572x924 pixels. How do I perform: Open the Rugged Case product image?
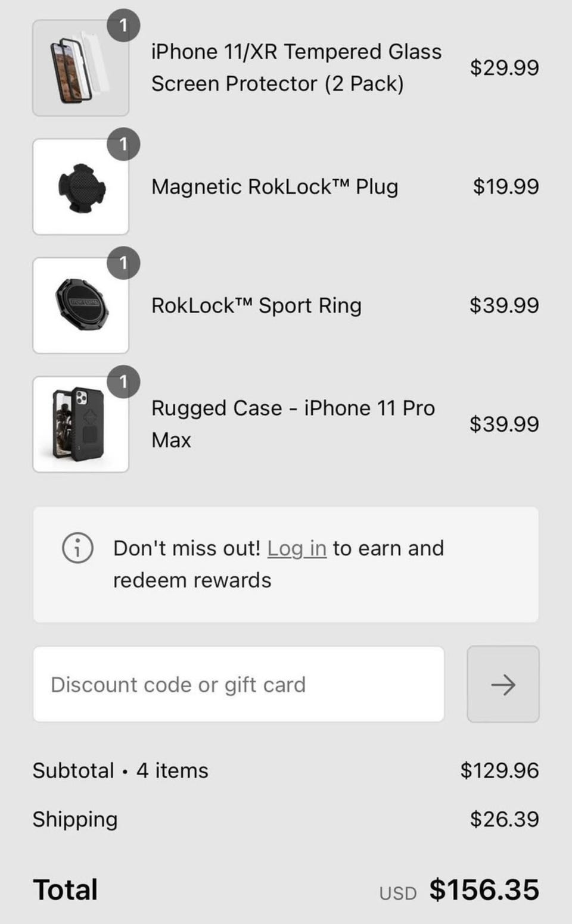tap(80, 424)
